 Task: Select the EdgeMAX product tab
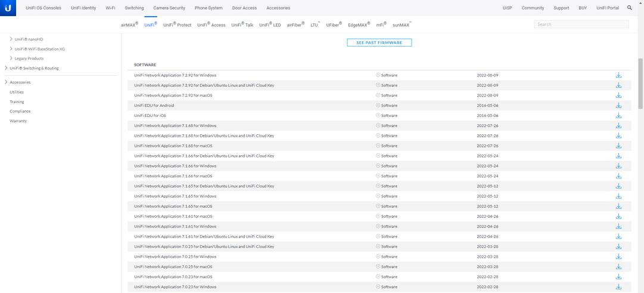[x=359, y=25]
